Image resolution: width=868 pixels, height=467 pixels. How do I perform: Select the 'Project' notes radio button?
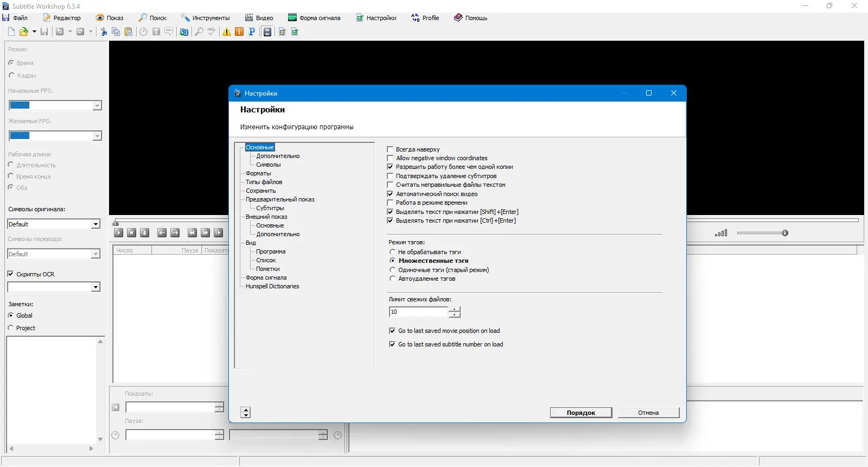pyautogui.click(x=11, y=328)
